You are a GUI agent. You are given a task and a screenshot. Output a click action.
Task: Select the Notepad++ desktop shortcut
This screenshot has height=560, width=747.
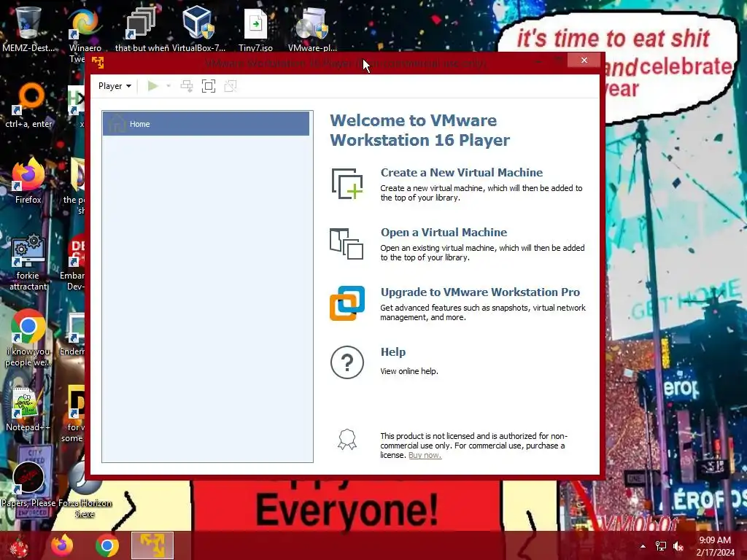28,408
